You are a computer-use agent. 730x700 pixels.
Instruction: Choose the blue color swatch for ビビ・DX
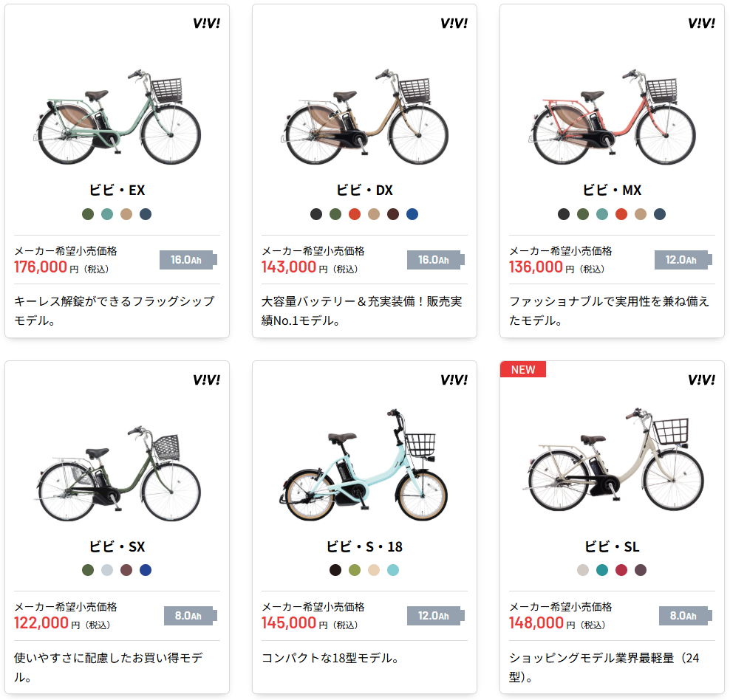[x=412, y=214]
